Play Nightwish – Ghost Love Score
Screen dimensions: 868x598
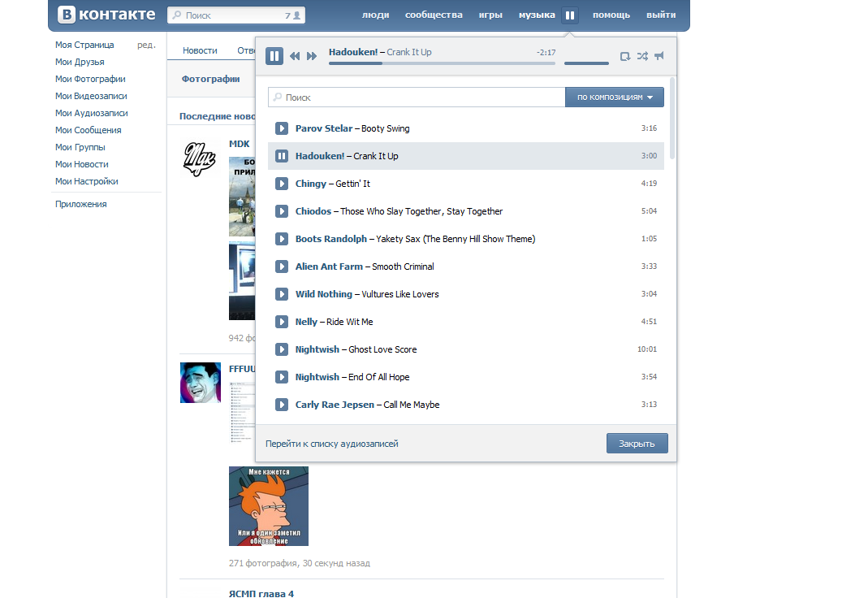point(282,350)
